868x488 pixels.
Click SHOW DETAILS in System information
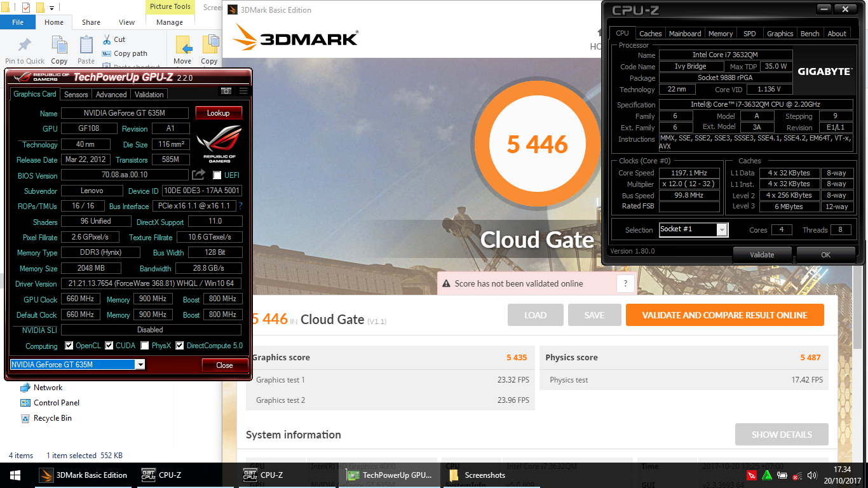point(782,435)
